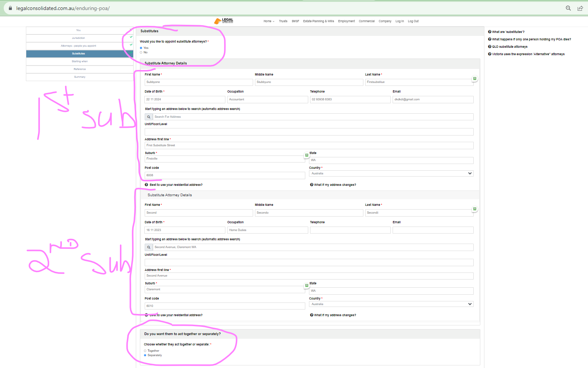Select the Substitutes step
This screenshot has height=368, width=588.
pos(80,54)
